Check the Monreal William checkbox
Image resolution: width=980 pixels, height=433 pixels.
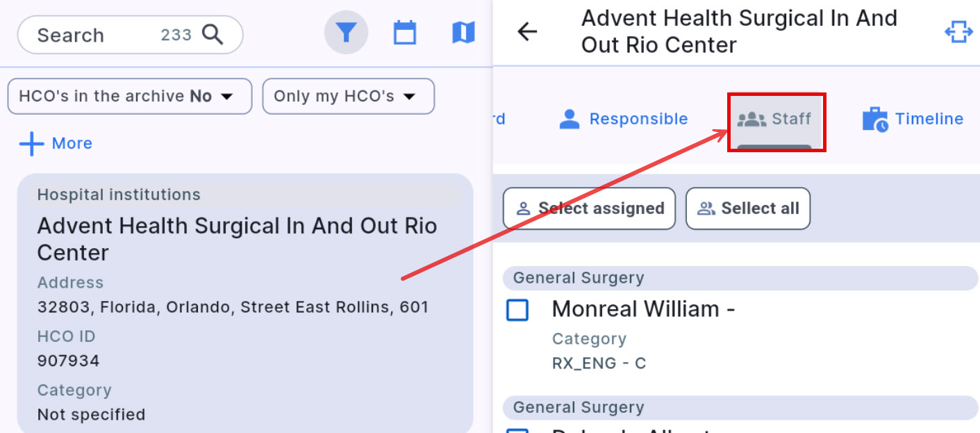(517, 310)
